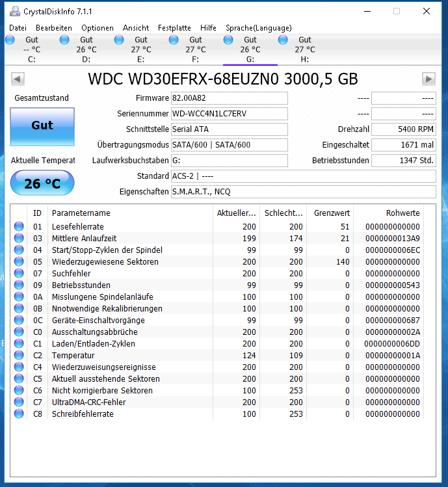Screen dimensions: 448x487
Task: Click the blue health orb above C:
Action: pyautogui.click(x=10, y=40)
